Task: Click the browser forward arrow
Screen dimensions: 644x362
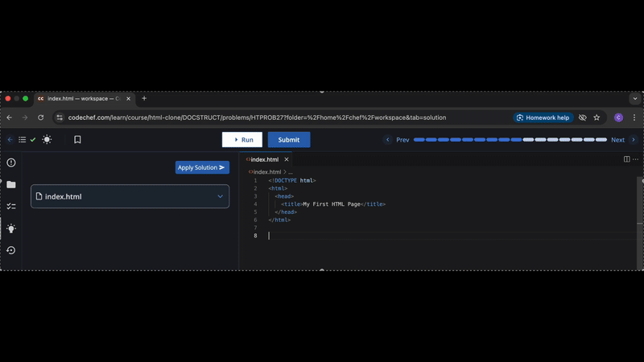Action: [x=25, y=117]
